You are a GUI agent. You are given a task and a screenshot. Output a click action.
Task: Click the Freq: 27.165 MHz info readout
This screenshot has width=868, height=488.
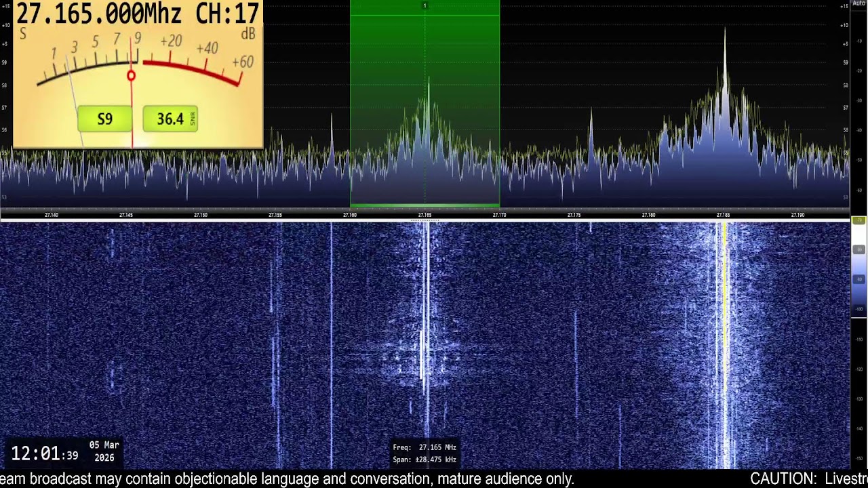point(425,447)
